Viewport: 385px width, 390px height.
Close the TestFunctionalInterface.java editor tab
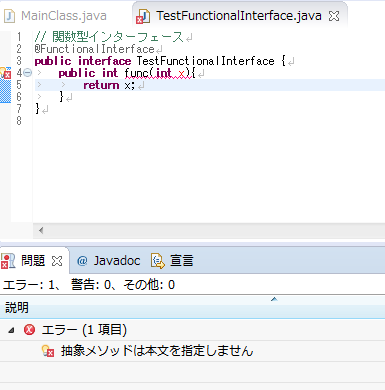point(334,16)
